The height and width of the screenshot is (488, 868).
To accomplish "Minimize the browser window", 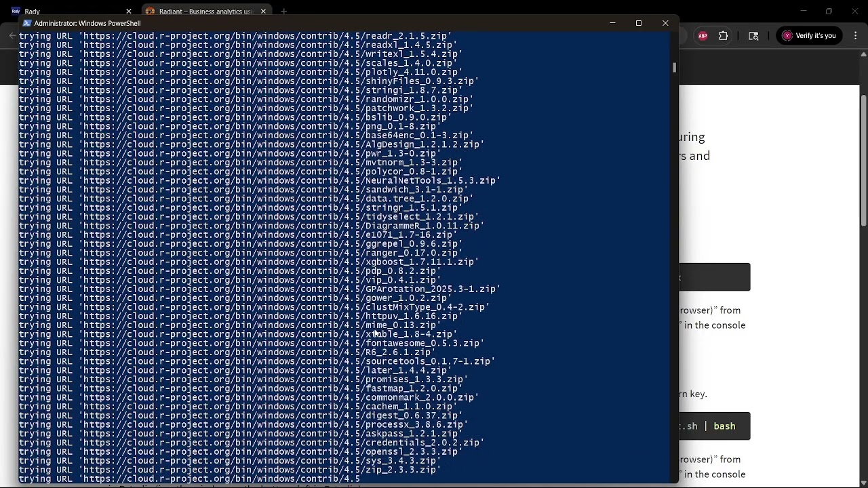I will pyautogui.click(x=803, y=12).
